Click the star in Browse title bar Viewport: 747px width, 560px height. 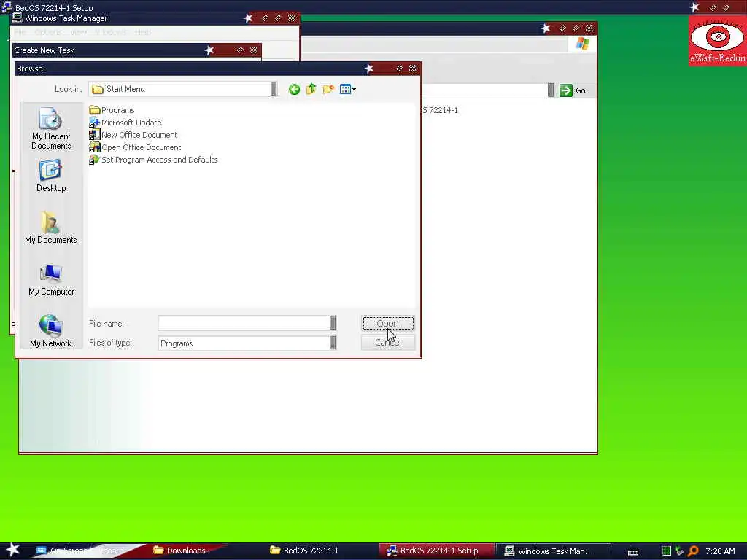coord(368,69)
